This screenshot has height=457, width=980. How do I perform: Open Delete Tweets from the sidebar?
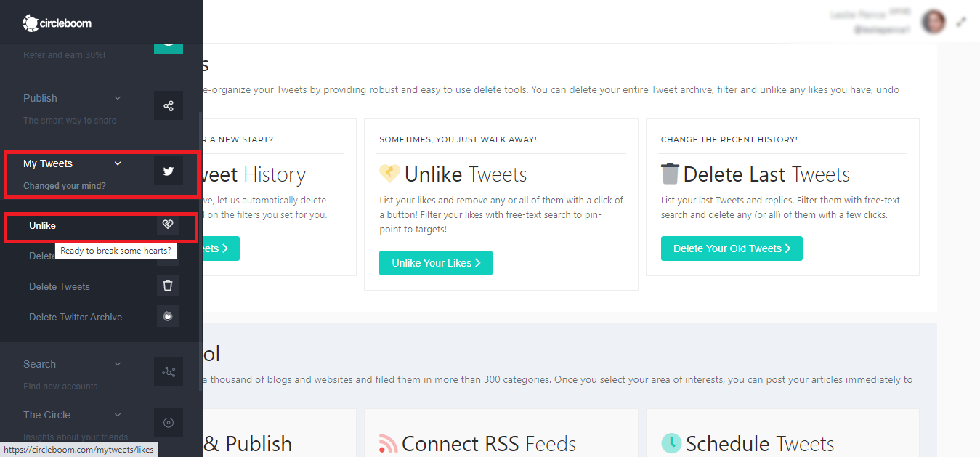tap(59, 286)
